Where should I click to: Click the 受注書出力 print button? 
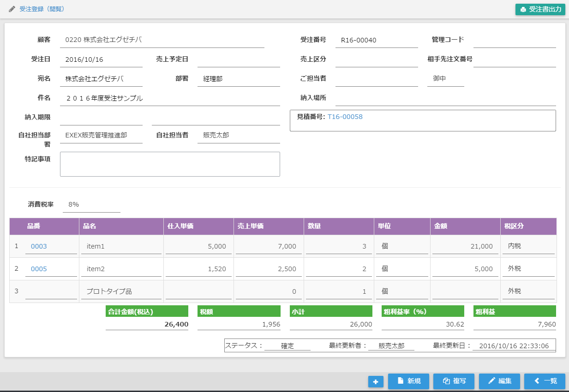coord(540,9)
